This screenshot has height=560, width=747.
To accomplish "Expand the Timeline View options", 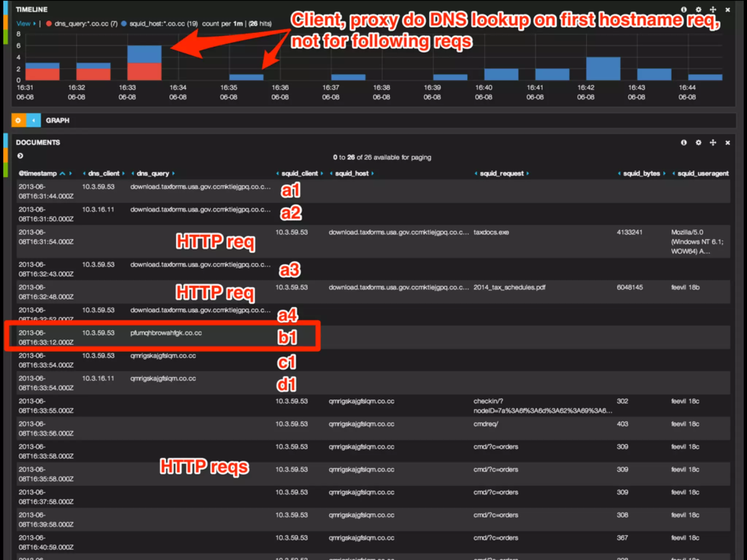I will point(26,24).
